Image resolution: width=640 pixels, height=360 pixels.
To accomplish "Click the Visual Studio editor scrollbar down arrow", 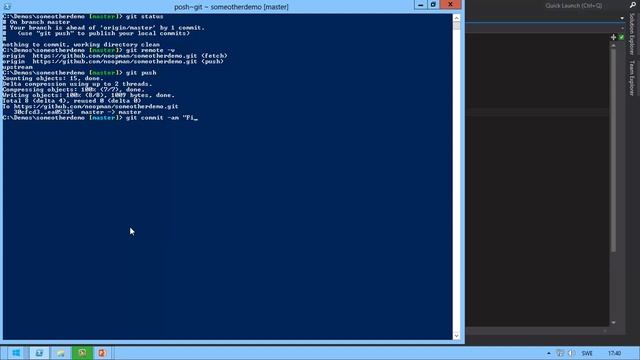I will pyautogui.click(x=613, y=322).
